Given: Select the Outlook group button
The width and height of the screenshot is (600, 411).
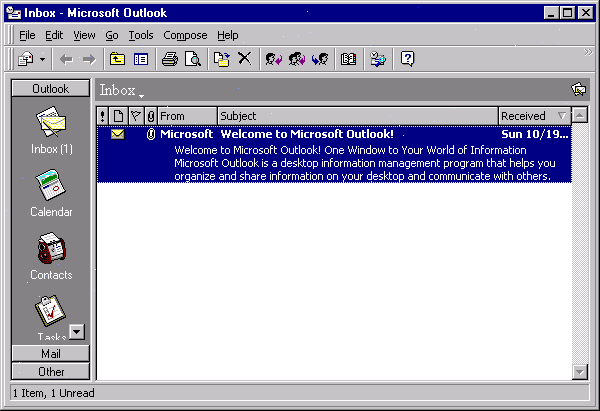Looking at the screenshot, I should 51,88.
